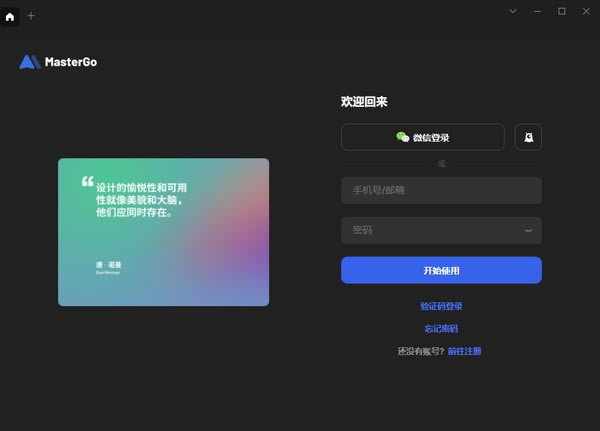Click the green WeChat icon

(x=402, y=137)
